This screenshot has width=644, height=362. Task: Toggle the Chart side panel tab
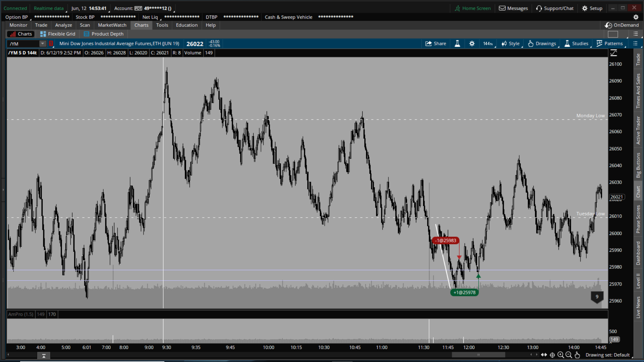[638, 192]
